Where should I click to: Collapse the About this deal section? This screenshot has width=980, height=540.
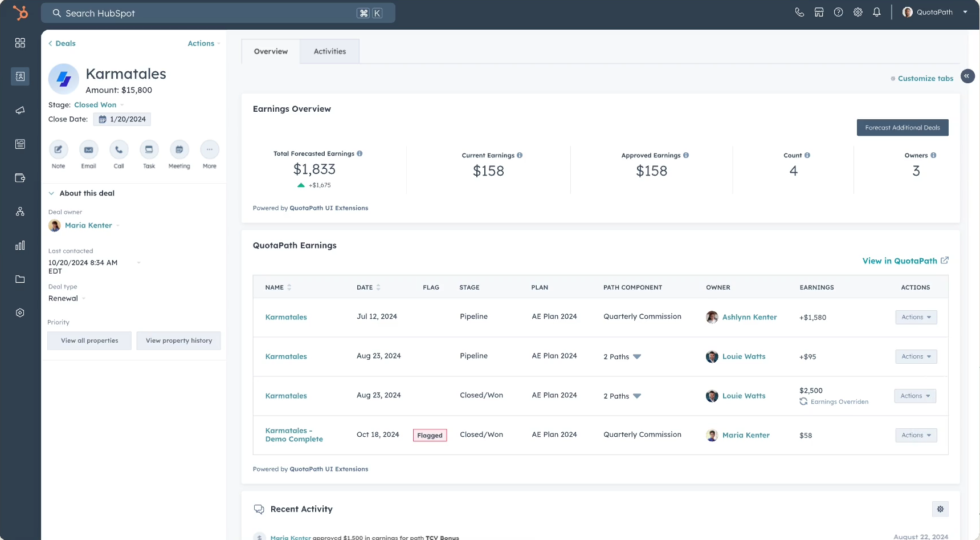click(x=51, y=193)
